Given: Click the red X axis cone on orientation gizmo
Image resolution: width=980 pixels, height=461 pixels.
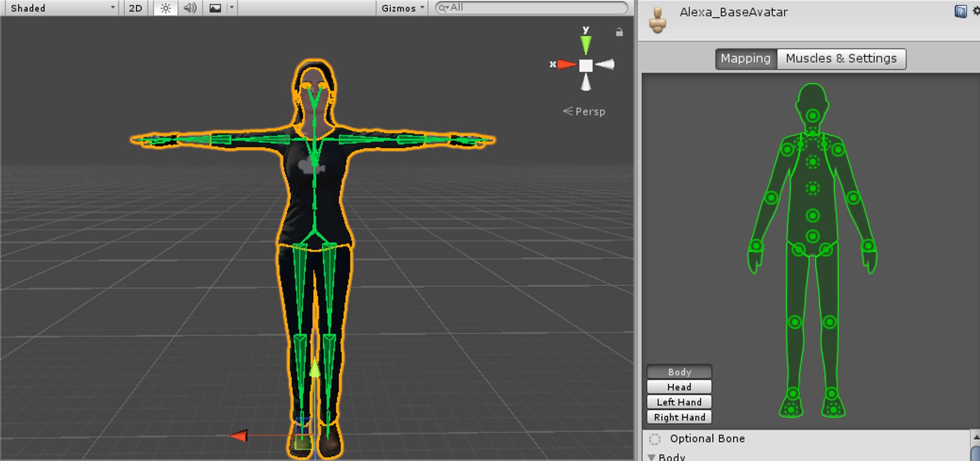Looking at the screenshot, I should (x=567, y=64).
